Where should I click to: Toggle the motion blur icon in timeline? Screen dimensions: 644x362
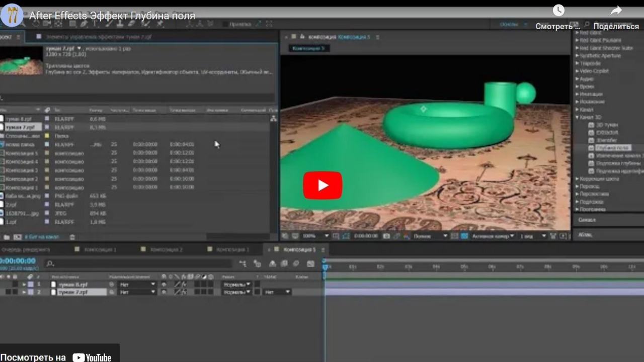point(296,263)
